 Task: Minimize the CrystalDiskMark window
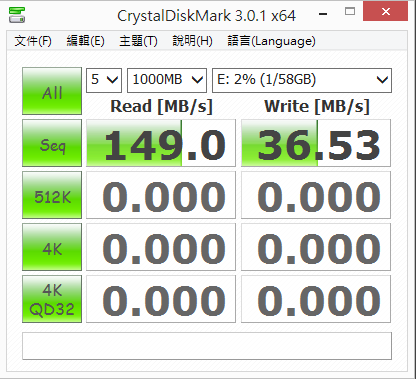point(323,13)
